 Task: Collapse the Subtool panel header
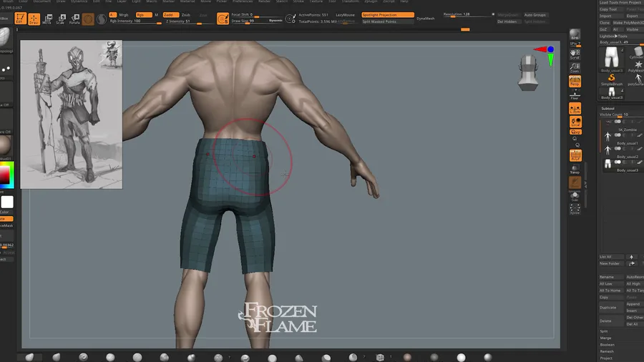(608, 108)
